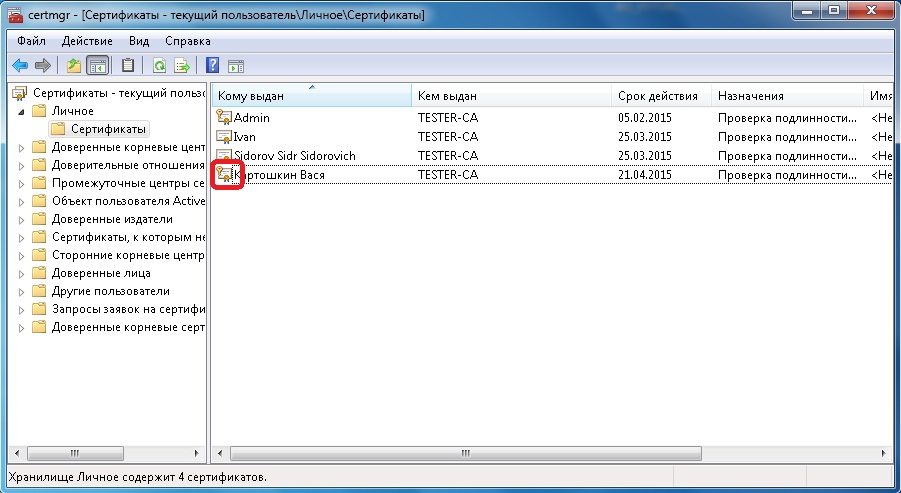Collapse the Личное tree node
Screen dimensions: 901x493
pyautogui.click(x=22, y=111)
